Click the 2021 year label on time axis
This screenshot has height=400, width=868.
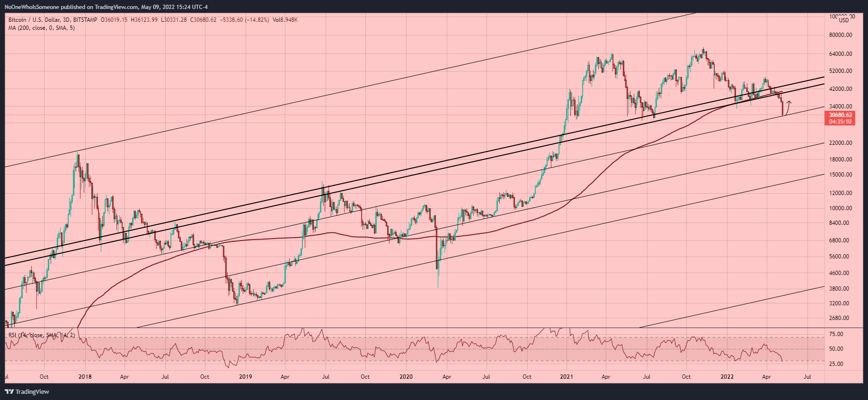point(567,377)
